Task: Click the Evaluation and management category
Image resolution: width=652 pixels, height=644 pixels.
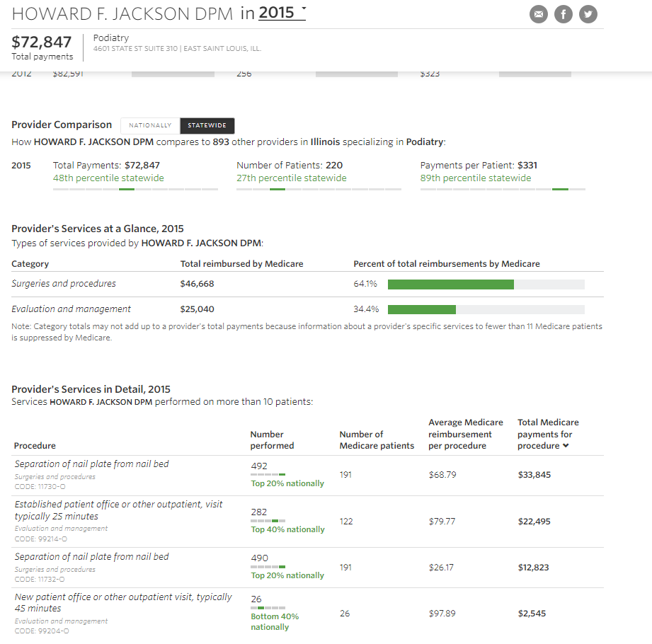Action: (x=72, y=309)
